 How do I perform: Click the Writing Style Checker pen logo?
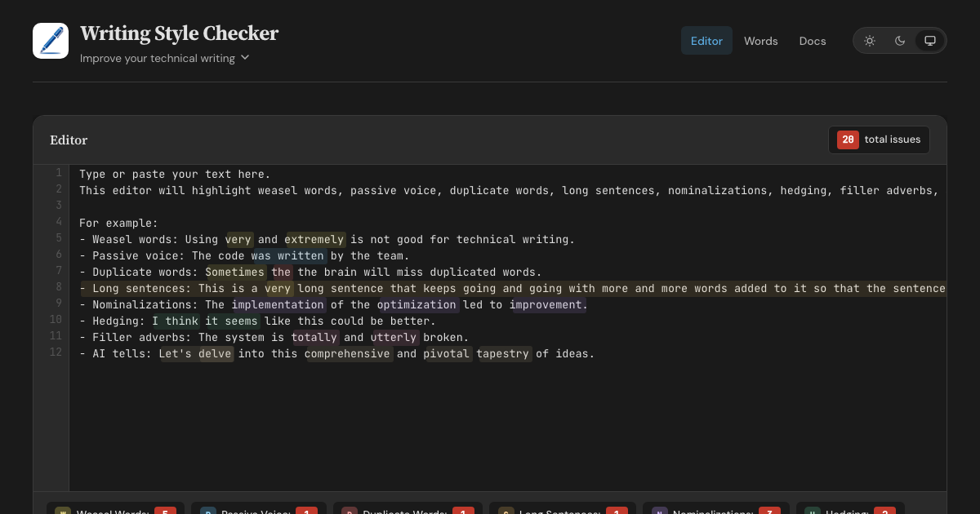51,41
